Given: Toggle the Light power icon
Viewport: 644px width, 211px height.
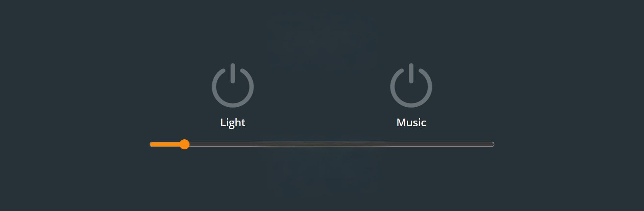Looking at the screenshot, I should click(x=233, y=85).
